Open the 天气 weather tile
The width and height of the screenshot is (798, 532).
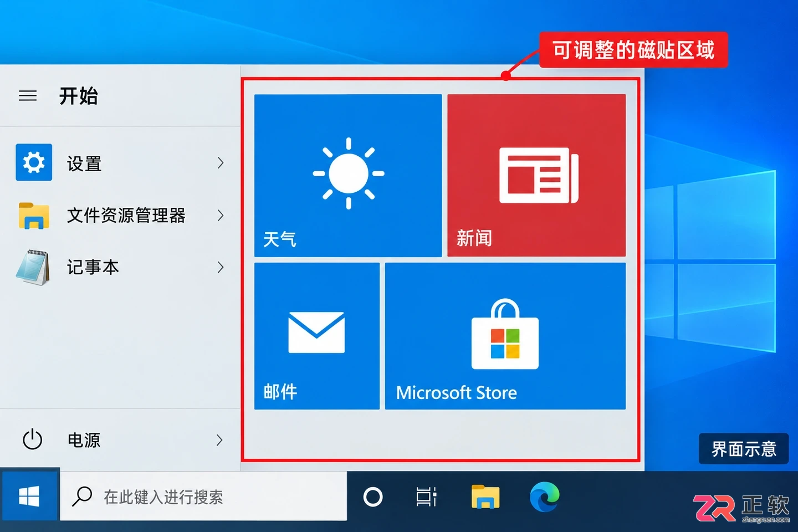[x=348, y=176]
